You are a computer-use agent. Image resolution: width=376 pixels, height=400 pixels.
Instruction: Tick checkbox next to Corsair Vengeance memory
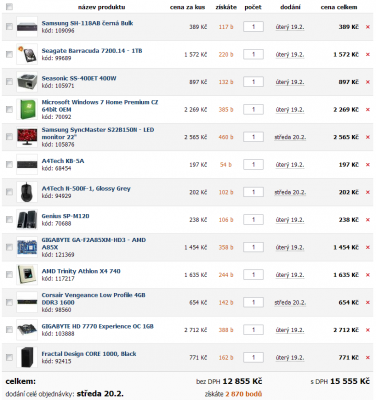(x=9, y=302)
